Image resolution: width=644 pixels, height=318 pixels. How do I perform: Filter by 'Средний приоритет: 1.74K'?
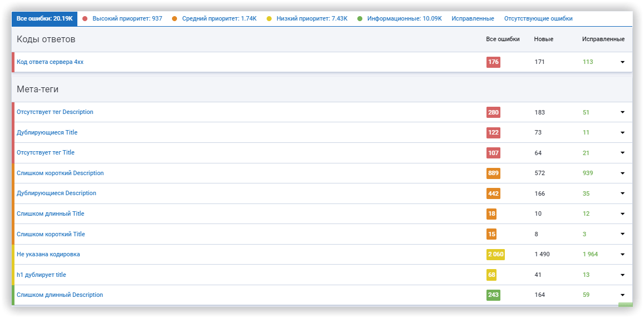[219, 18]
